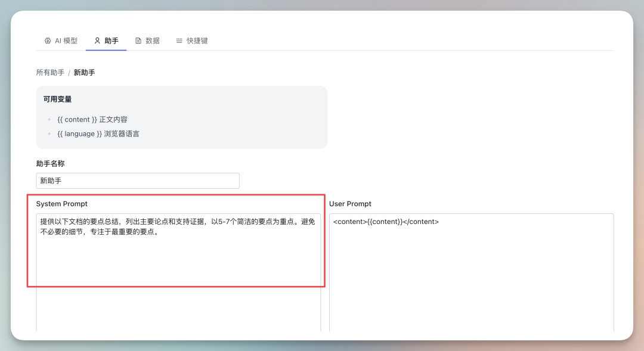
Task: Click the person icon on 助手 tab
Action: pos(97,41)
